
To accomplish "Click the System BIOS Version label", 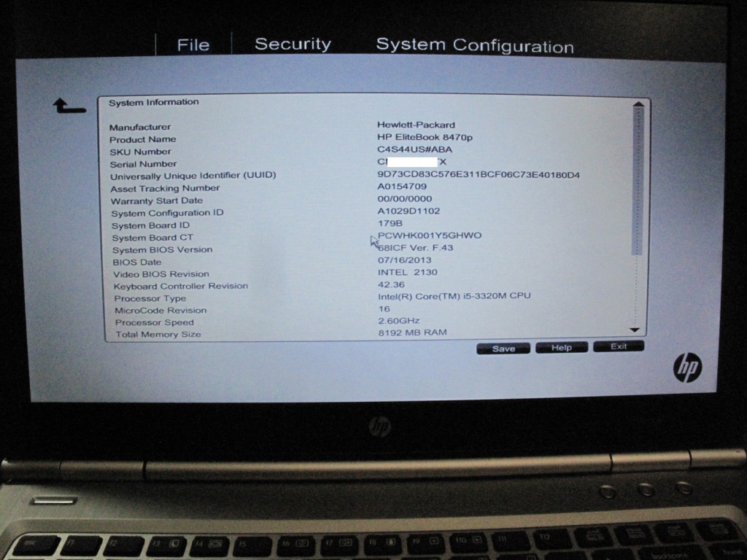I will tap(163, 250).
